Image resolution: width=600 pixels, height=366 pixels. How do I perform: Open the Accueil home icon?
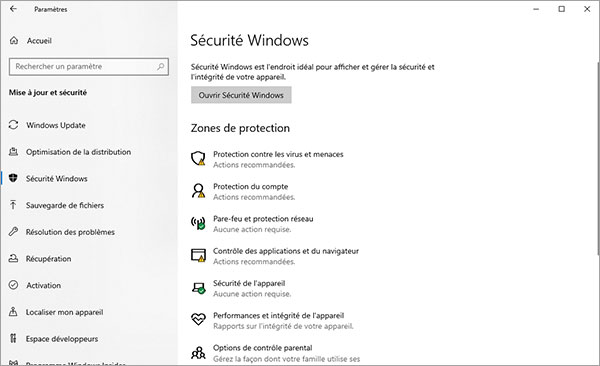point(14,40)
